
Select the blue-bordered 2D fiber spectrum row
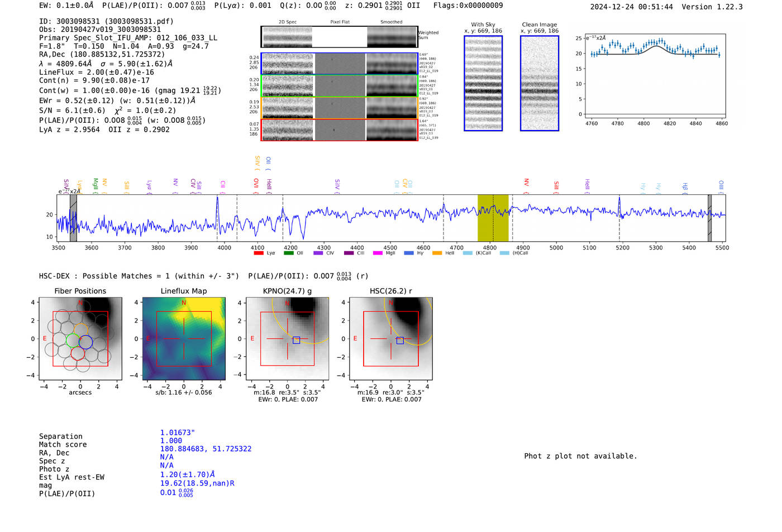tap(339, 64)
